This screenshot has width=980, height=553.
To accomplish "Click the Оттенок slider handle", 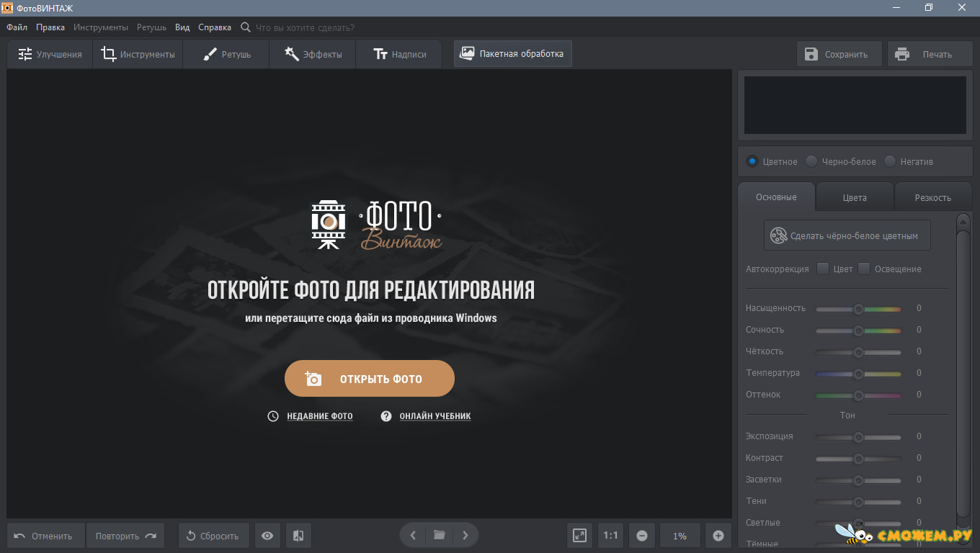I will [x=858, y=395].
